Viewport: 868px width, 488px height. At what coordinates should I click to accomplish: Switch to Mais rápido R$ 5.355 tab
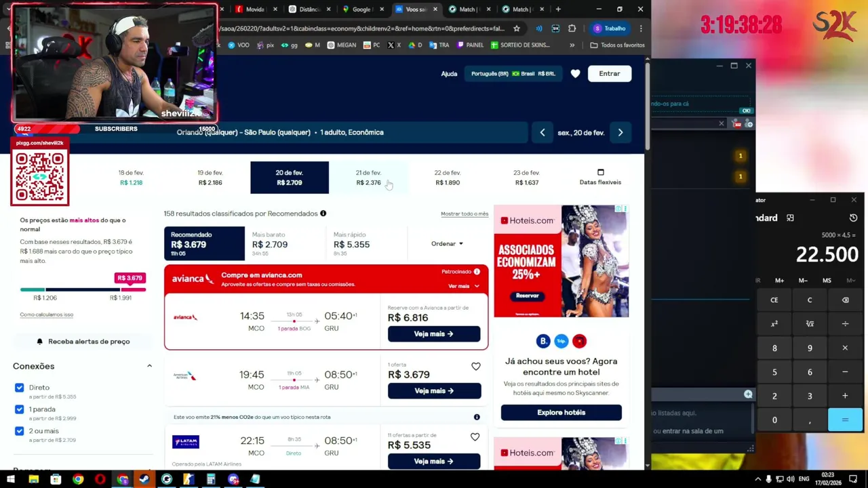(366, 243)
